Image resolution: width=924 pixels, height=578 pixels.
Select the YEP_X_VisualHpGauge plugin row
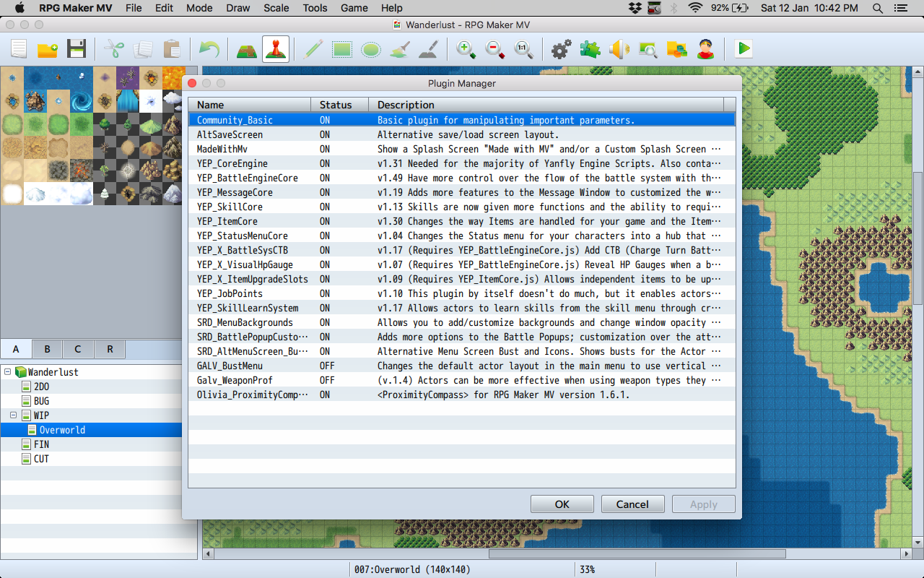click(462, 264)
